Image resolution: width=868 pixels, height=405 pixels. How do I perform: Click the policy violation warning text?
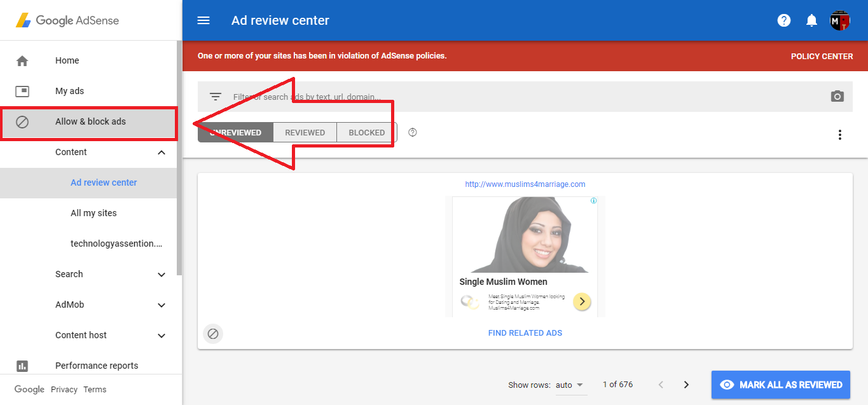(x=322, y=56)
